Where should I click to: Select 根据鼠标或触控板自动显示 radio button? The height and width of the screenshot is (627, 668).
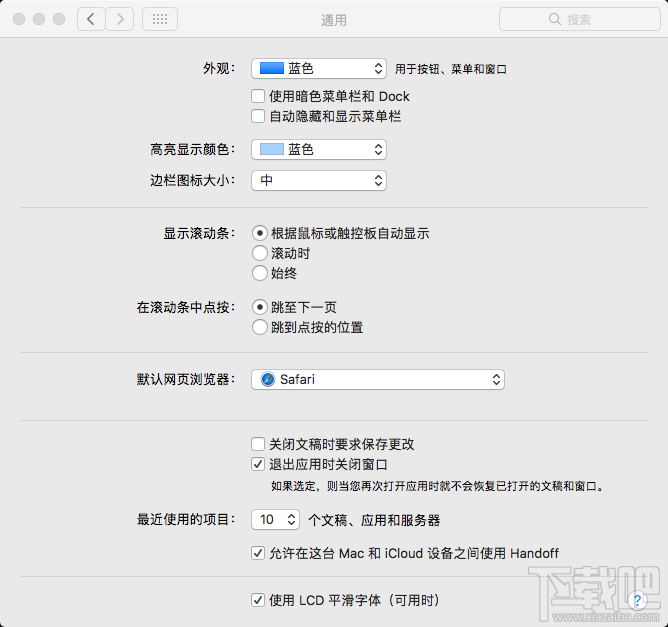[x=260, y=233]
